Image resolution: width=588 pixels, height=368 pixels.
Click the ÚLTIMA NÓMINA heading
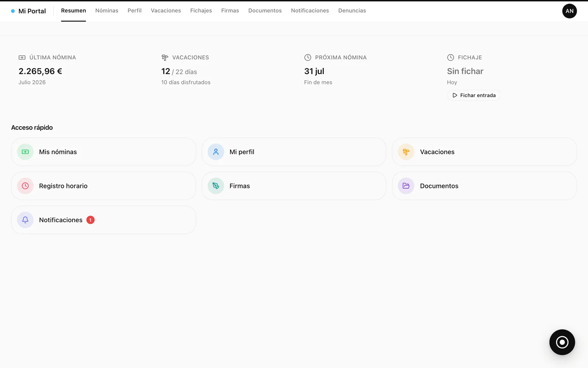(53, 57)
